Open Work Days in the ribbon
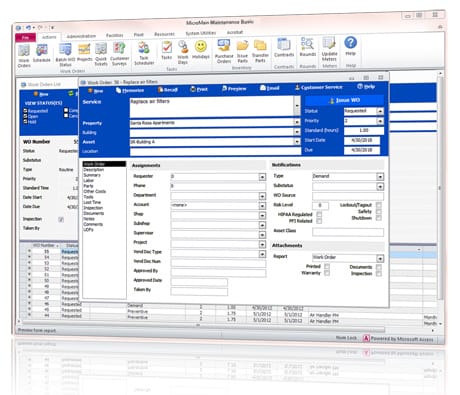This screenshot has width=460, height=395. click(x=183, y=52)
